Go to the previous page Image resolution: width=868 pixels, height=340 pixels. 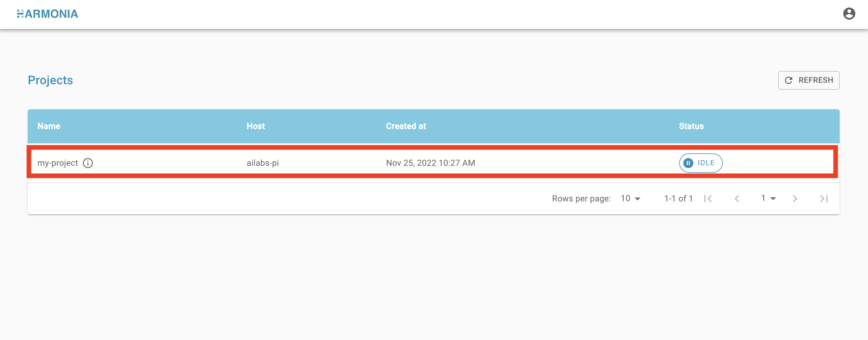(737, 199)
